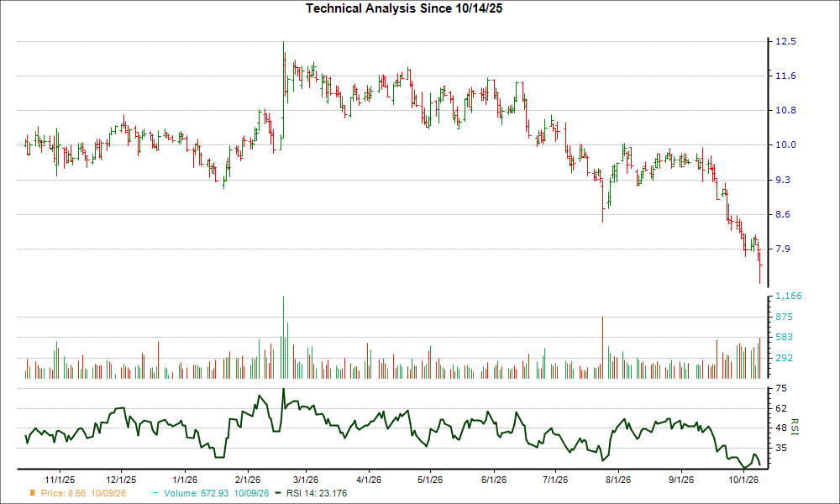Click the 2/1/26 date label
Image resolution: width=840 pixels, height=504 pixels.
click(x=248, y=480)
